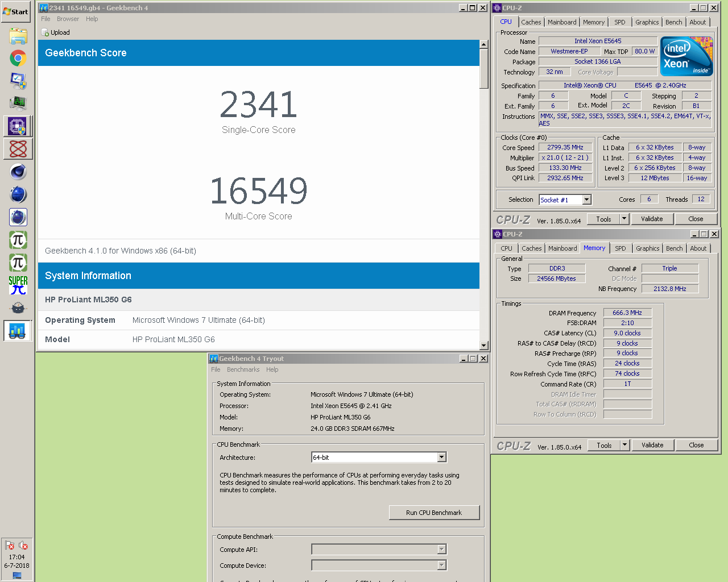This screenshot has height=582, width=728.
Task: Click Geekbench 4.1.0 for Windows version text
Action: click(121, 251)
